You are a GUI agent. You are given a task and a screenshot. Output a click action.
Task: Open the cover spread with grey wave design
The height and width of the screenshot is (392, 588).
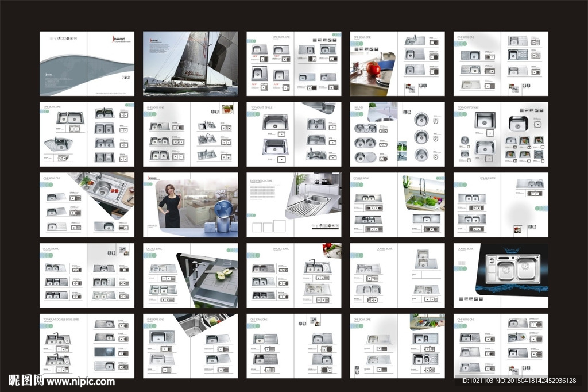tap(87, 63)
